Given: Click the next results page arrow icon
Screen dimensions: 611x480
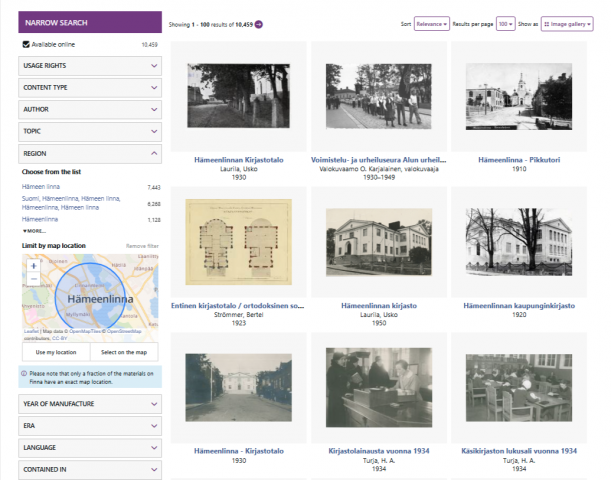Looking at the screenshot, I should 259,25.
